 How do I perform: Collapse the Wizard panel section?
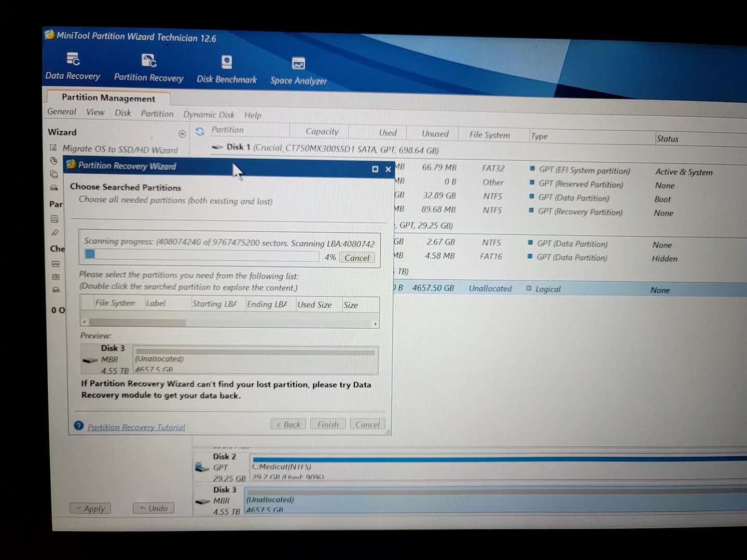click(x=182, y=134)
